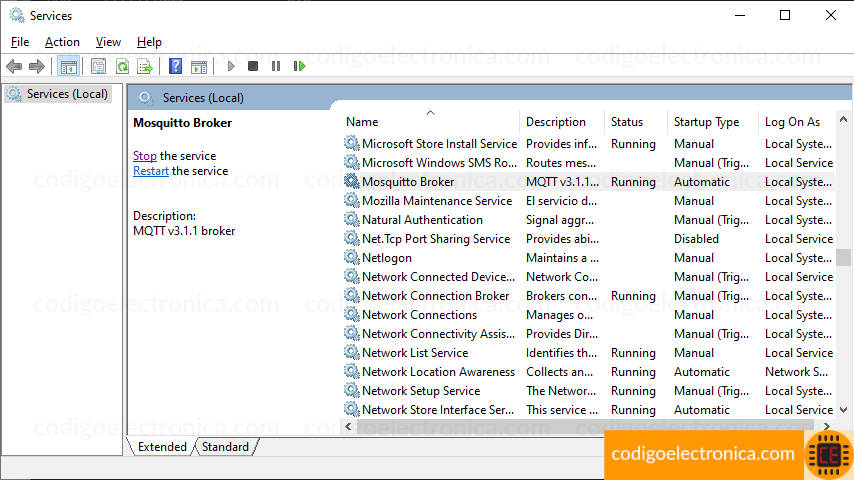Minimize the Services window
The image size is (854, 480).
tap(740, 15)
